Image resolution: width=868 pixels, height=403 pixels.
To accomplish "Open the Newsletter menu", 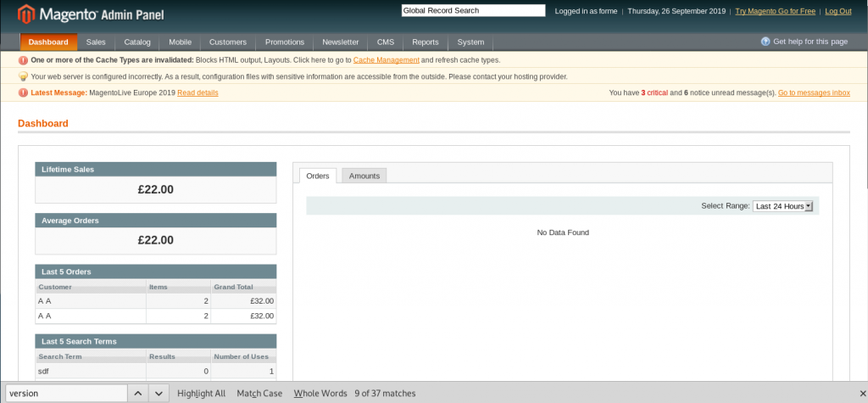I will (341, 42).
